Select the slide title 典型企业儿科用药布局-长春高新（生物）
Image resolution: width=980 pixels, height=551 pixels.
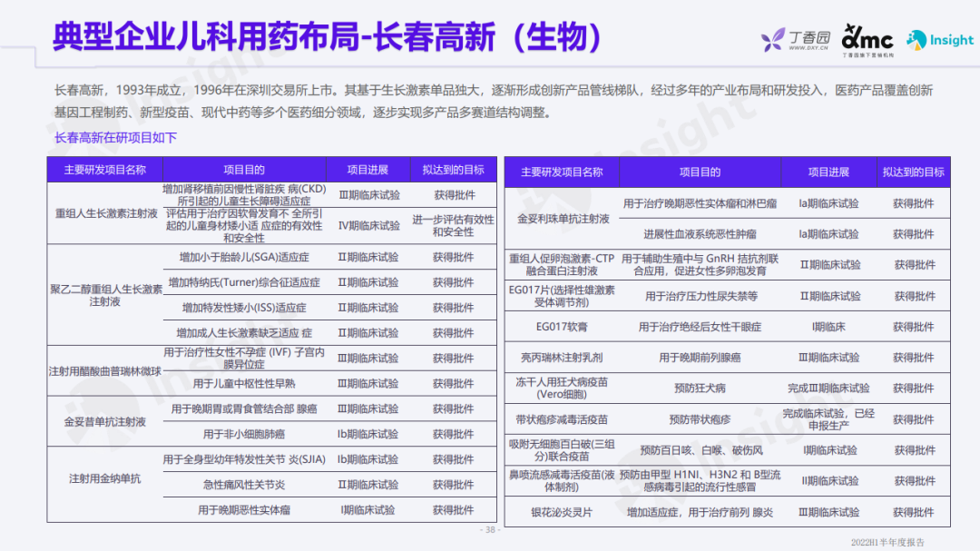[327, 37]
